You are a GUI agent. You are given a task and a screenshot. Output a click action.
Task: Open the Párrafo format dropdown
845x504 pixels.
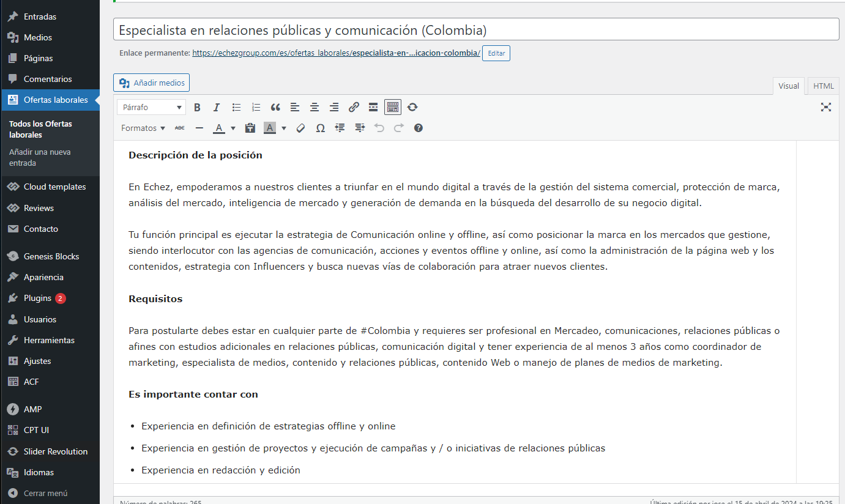coord(152,107)
